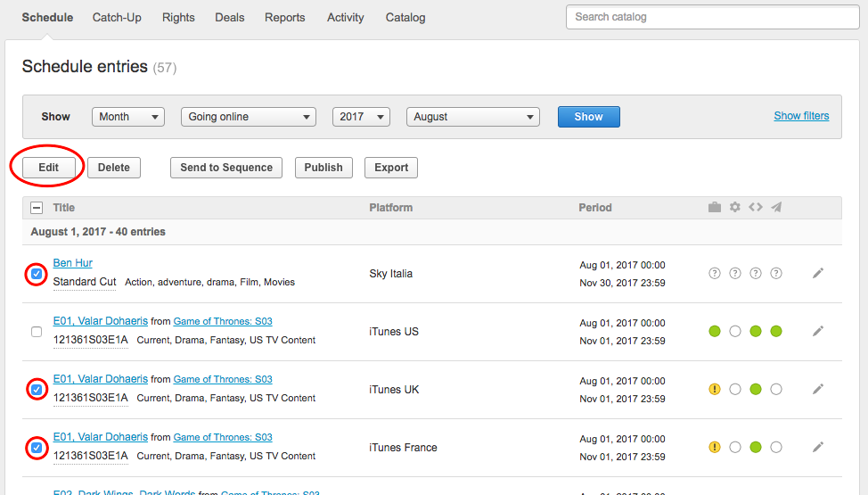Click the Title column header
868x495 pixels.
[x=63, y=208]
